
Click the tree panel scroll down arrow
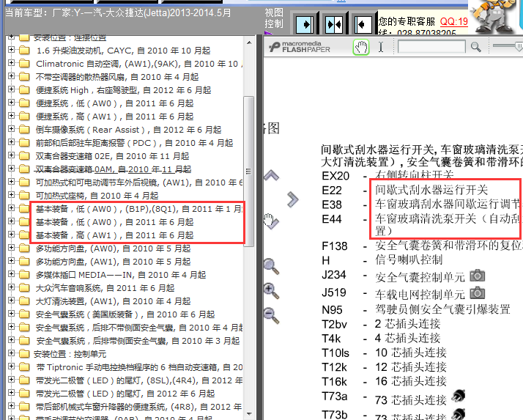249,414
